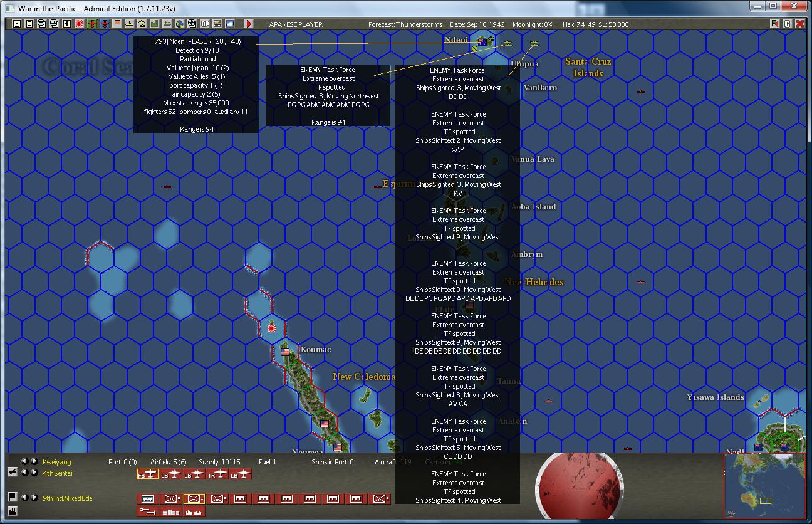Select the LB air unit right of TR
812x524 pixels.
coord(240,474)
